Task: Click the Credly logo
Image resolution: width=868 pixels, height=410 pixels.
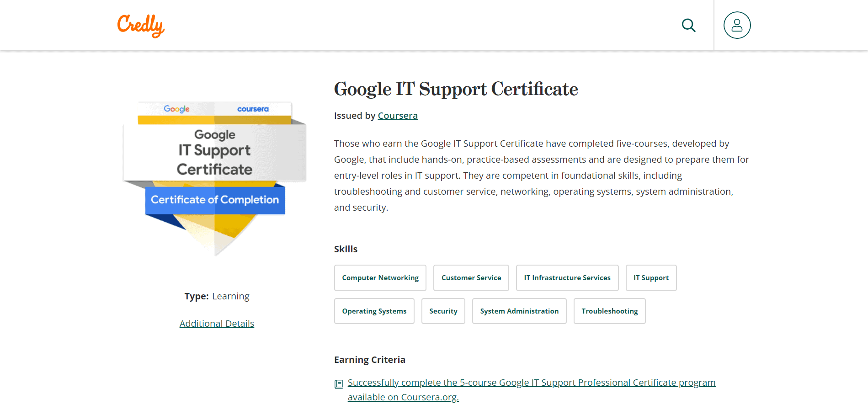Action: pyautogui.click(x=141, y=26)
